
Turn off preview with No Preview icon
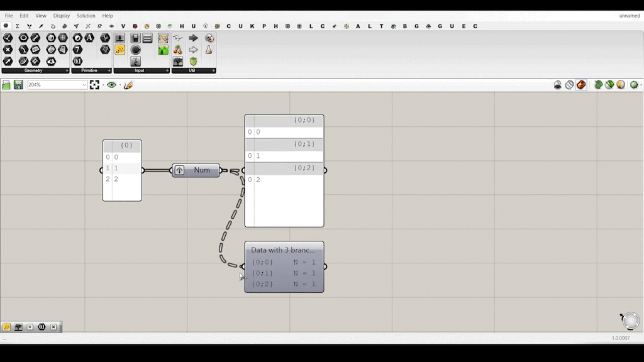point(557,85)
